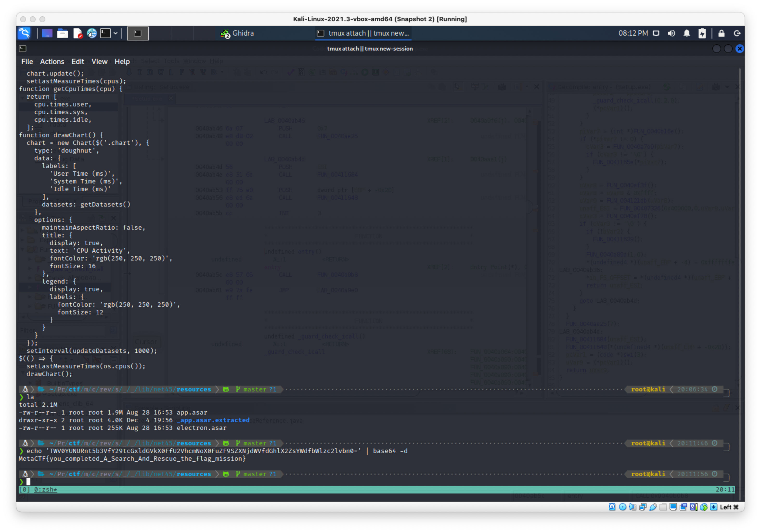
Task: Select the tmux attach taskbar window
Action: point(363,33)
